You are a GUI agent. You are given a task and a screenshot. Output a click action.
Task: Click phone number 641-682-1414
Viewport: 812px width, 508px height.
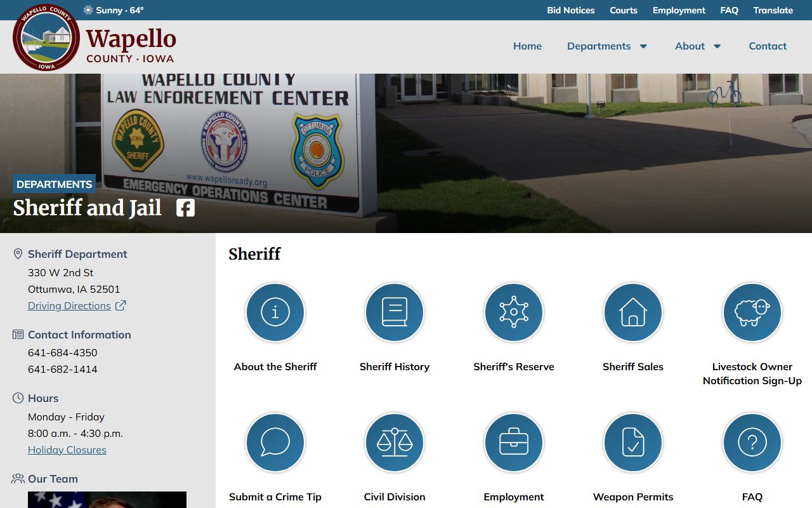click(63, 369)
